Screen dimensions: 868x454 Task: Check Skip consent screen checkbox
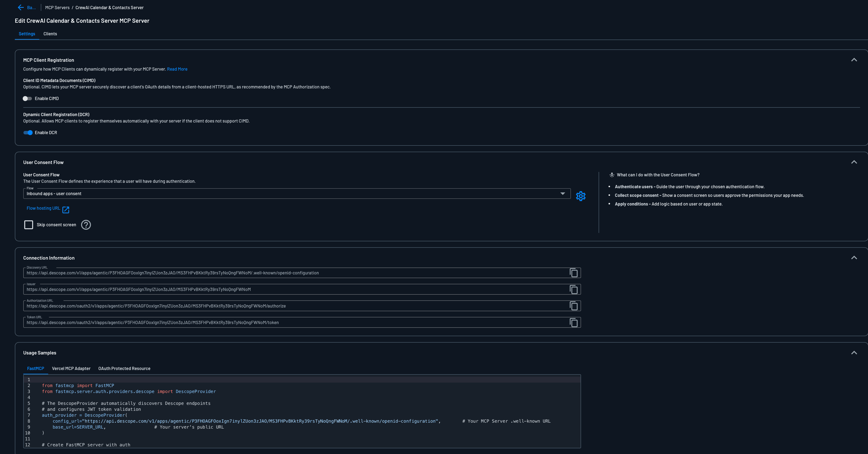[29, 225]
